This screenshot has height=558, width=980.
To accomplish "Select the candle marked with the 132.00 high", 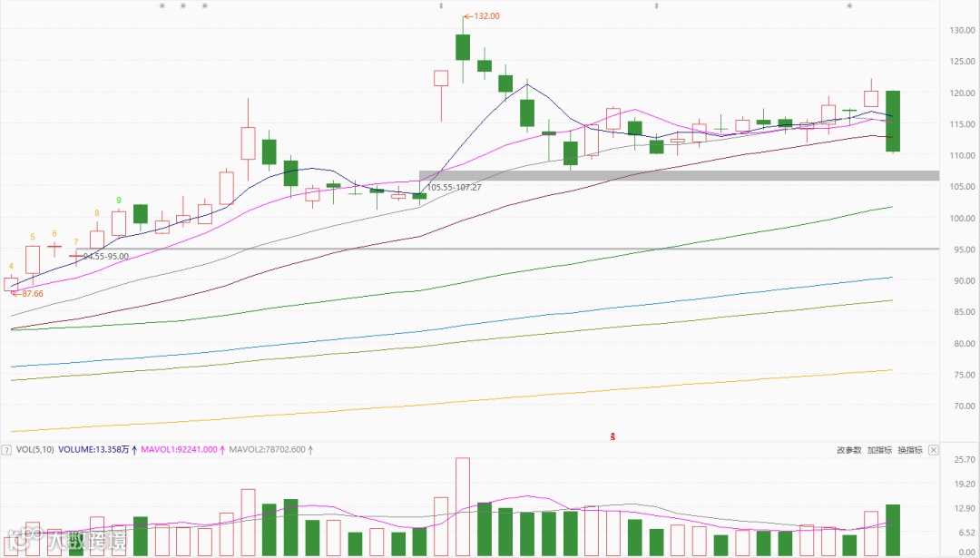I will 463,47.
